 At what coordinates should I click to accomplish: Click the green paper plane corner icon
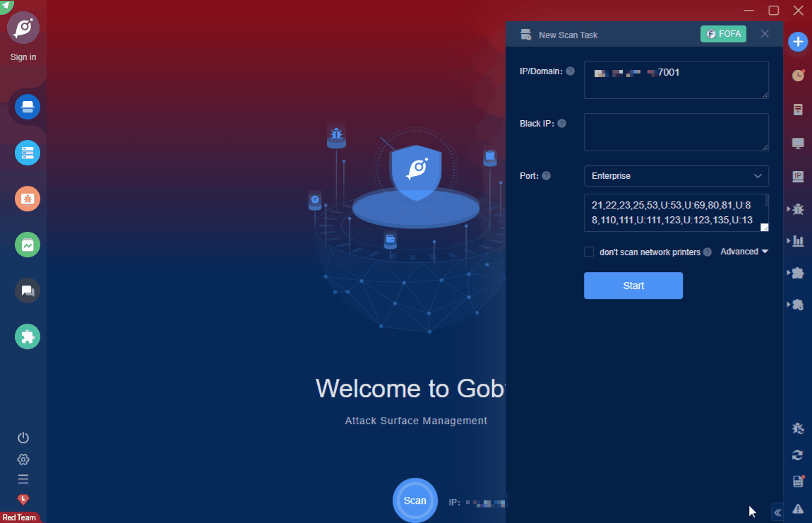click(x=6, y=6)
